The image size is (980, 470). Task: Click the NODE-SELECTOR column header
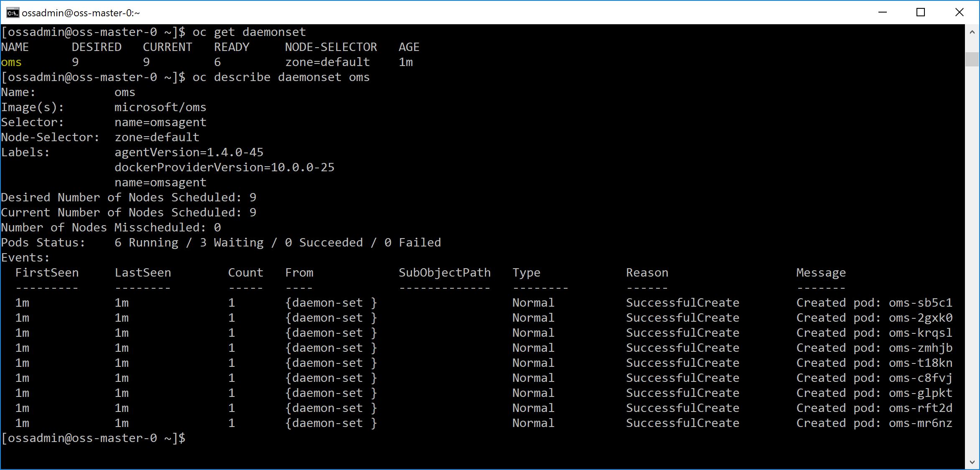[x=331, y=47]
